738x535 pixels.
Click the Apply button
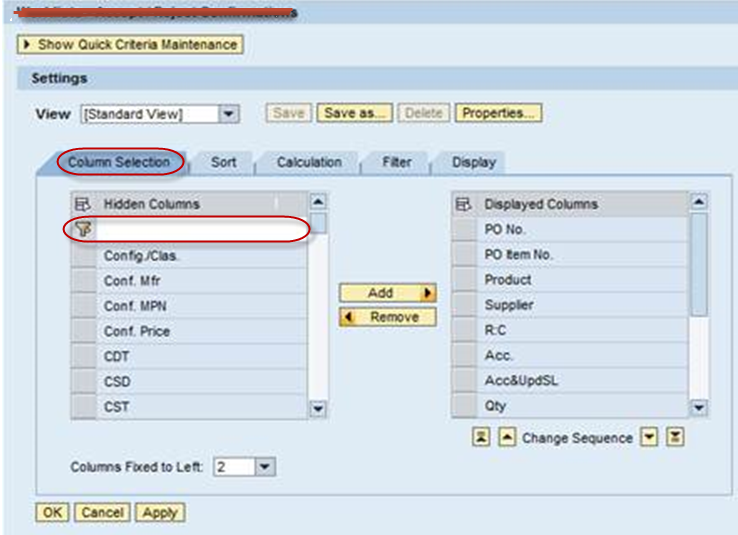coord(160,512)
